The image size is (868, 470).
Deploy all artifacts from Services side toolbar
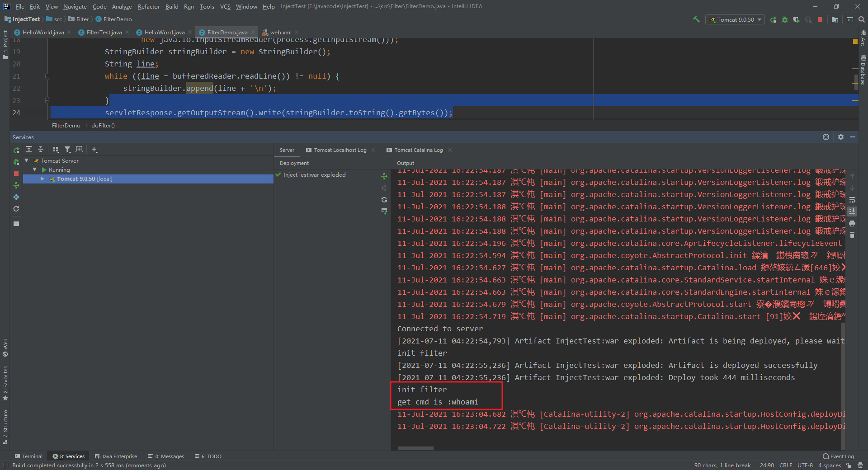click(16, 185)
